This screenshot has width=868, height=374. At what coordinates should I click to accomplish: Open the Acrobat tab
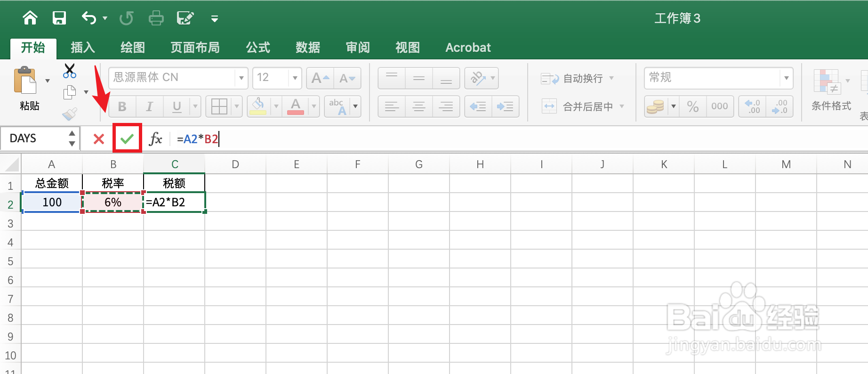(468, 48)
